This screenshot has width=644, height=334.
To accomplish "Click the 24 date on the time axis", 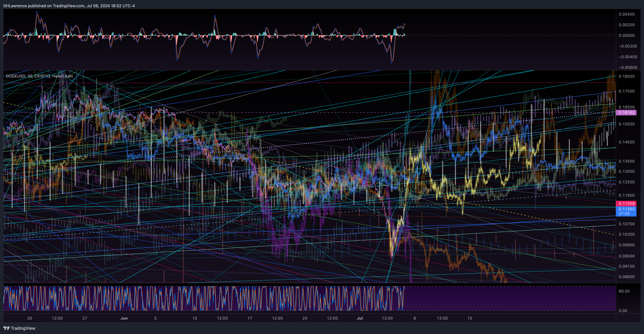I will pyautogui.click(x=304, y=318).
